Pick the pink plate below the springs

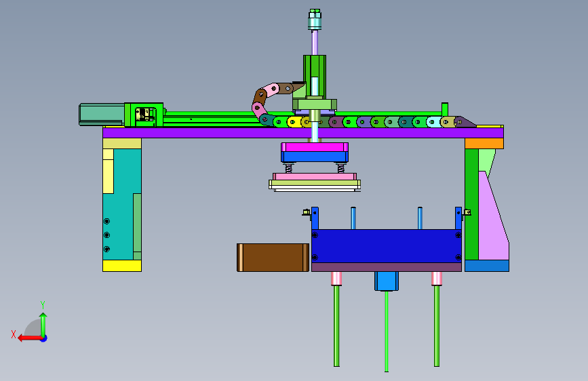(x=315, y=177)
